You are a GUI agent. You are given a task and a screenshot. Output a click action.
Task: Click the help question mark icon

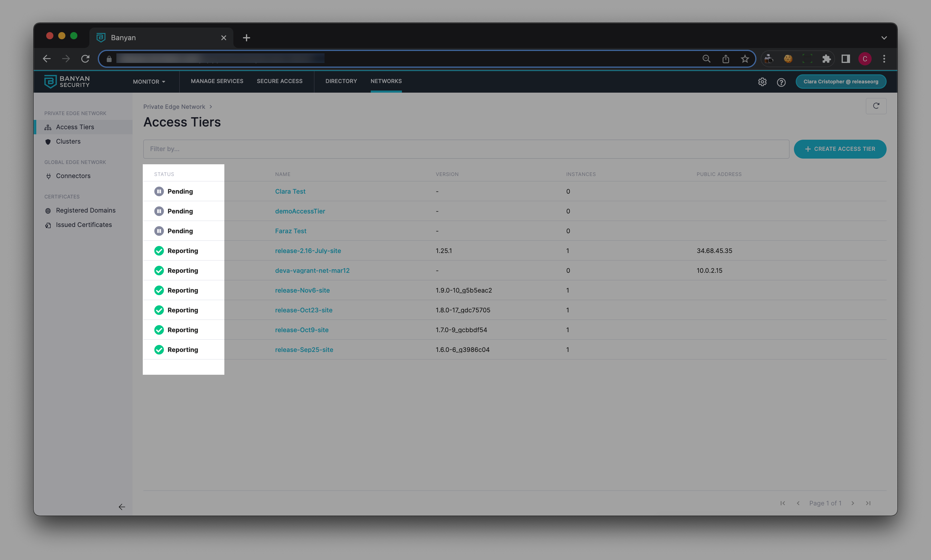(x=781, y=82)
